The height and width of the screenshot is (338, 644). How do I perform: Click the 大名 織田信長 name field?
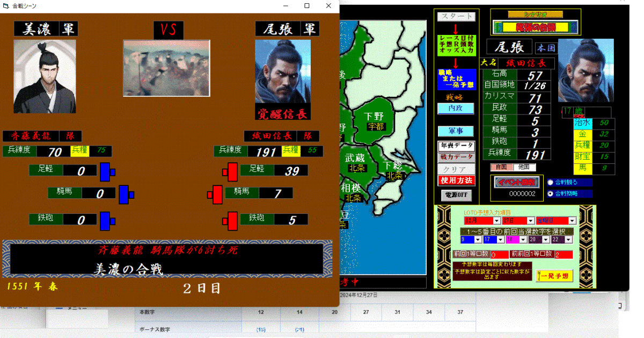[527, 63]
